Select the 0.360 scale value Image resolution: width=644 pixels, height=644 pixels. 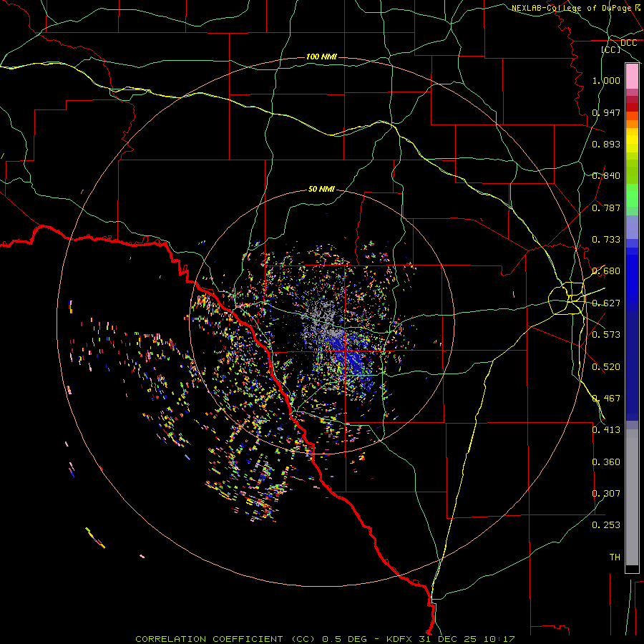[x=606, y=462]
